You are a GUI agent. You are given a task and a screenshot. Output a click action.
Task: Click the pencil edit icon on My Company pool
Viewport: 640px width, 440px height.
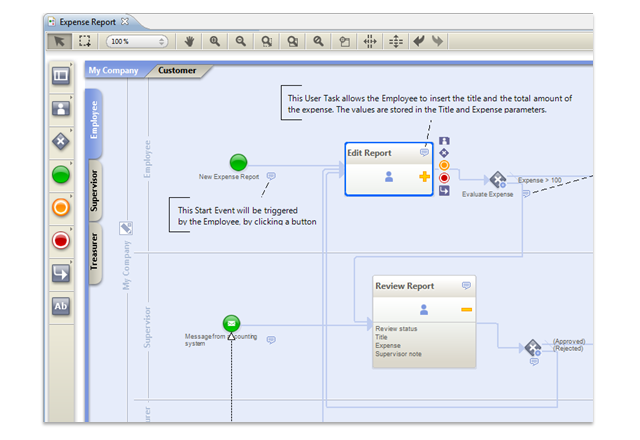point(126,228)
